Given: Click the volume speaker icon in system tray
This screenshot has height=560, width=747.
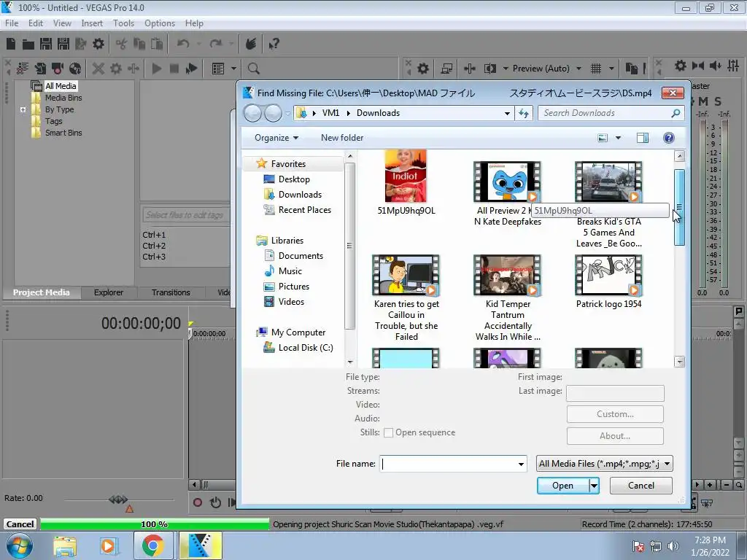Looking at the screenshot, I should (x=673, y=546).
